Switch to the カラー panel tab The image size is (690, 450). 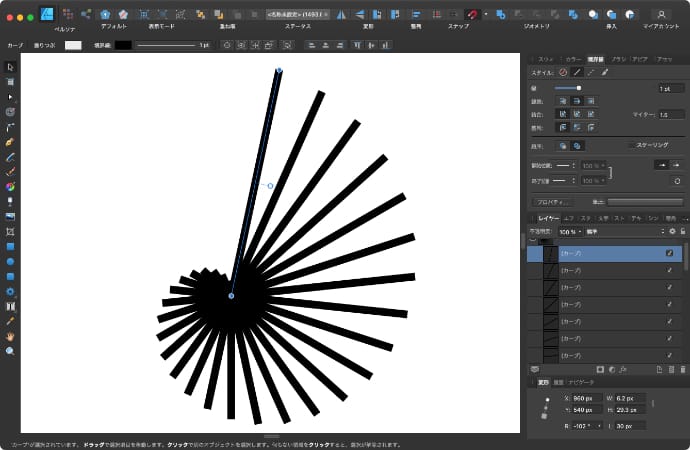[x=572, y=59]
